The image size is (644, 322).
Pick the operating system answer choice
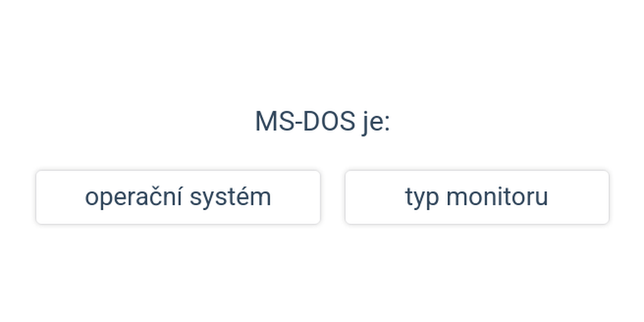click(x=178, y=197)
